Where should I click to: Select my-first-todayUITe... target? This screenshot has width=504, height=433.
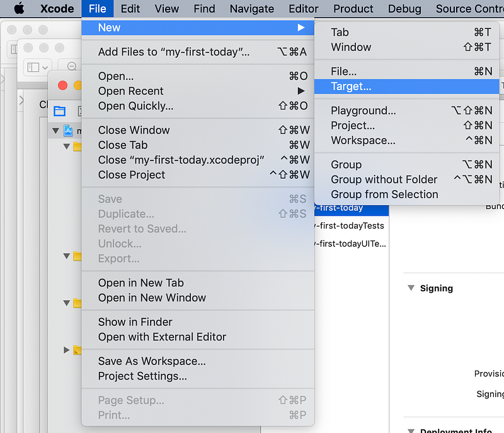click(x=351, y=244)
